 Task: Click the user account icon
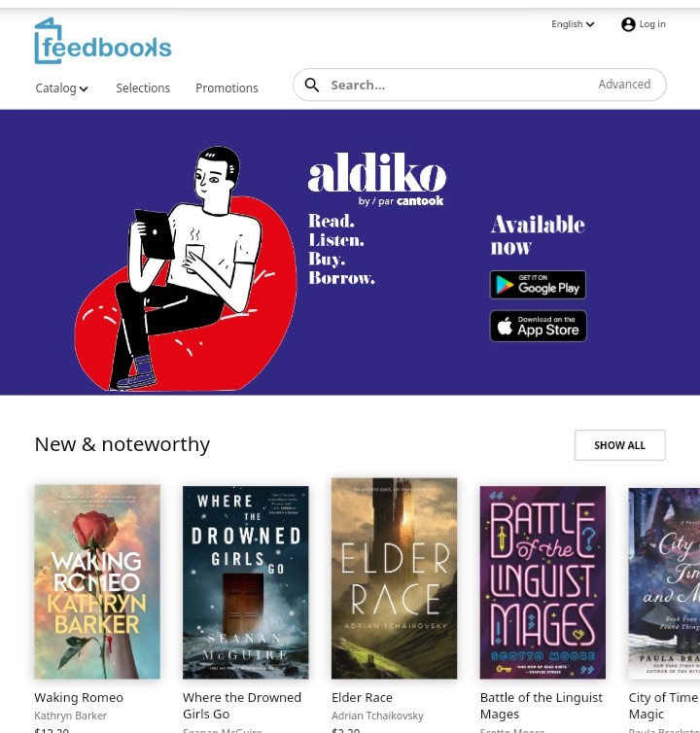[x=628, y=24]
